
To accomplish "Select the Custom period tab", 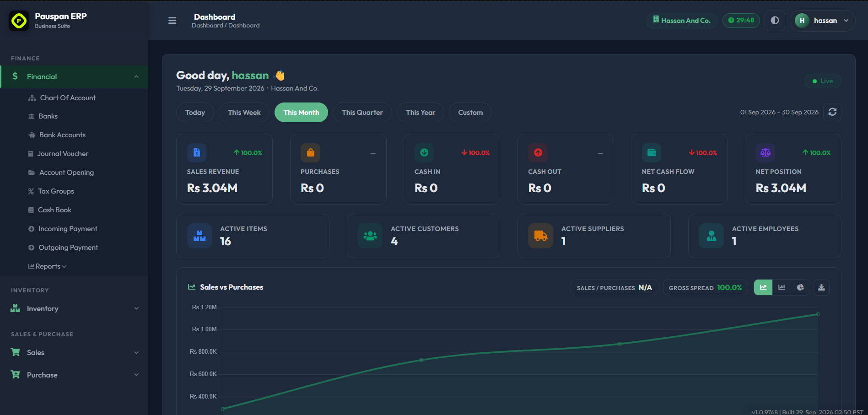I will (470, 113).
